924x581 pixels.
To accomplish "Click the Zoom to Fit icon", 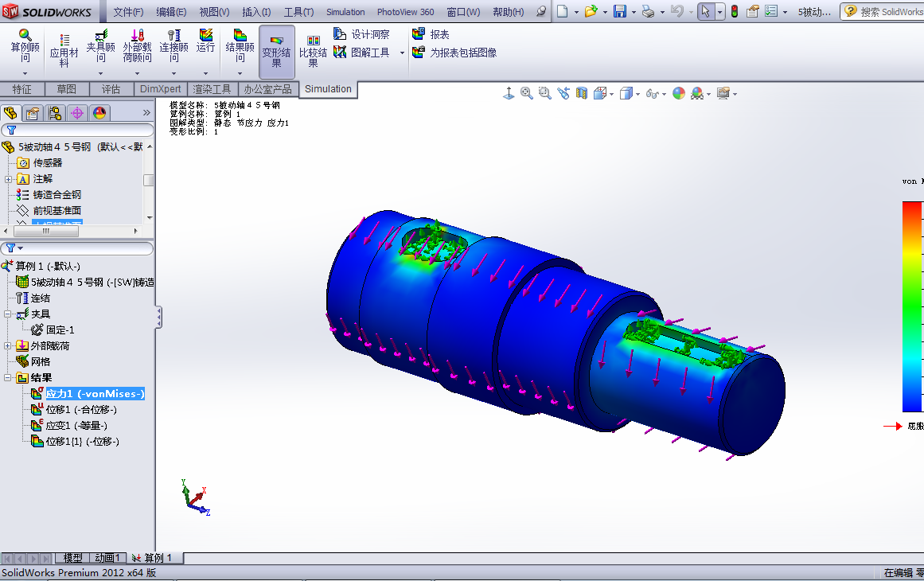I will pos(526,93).
